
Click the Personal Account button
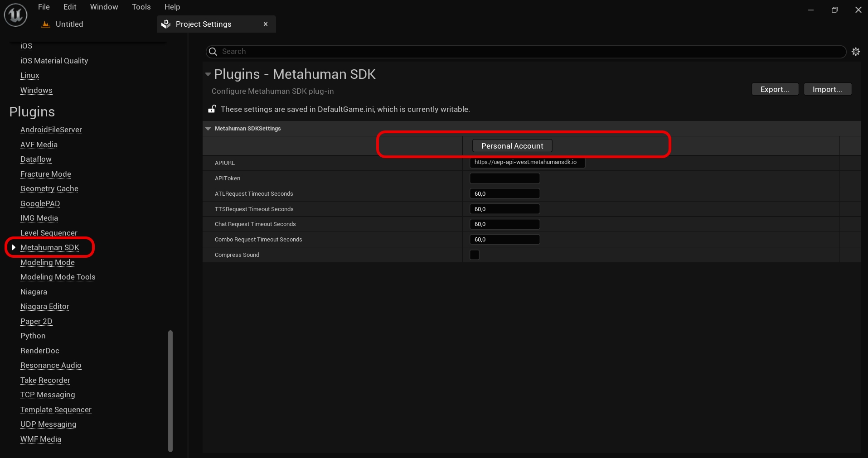(x=512, y=146)
